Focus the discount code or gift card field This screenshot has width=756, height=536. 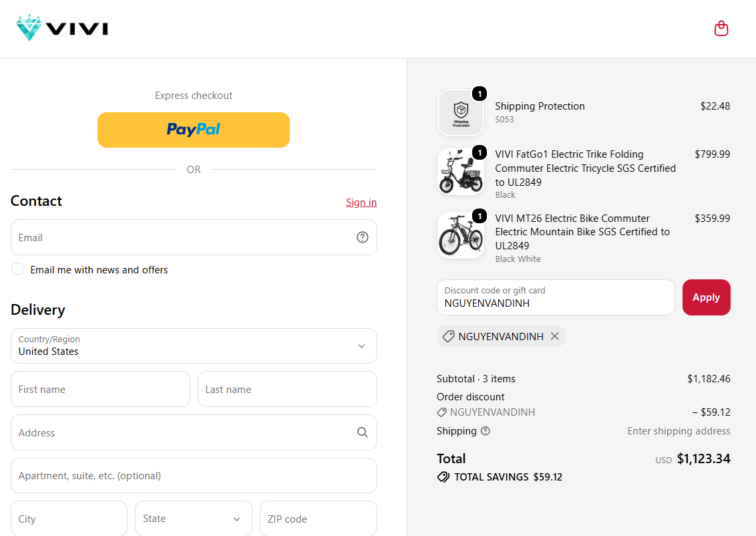(556, 297)
